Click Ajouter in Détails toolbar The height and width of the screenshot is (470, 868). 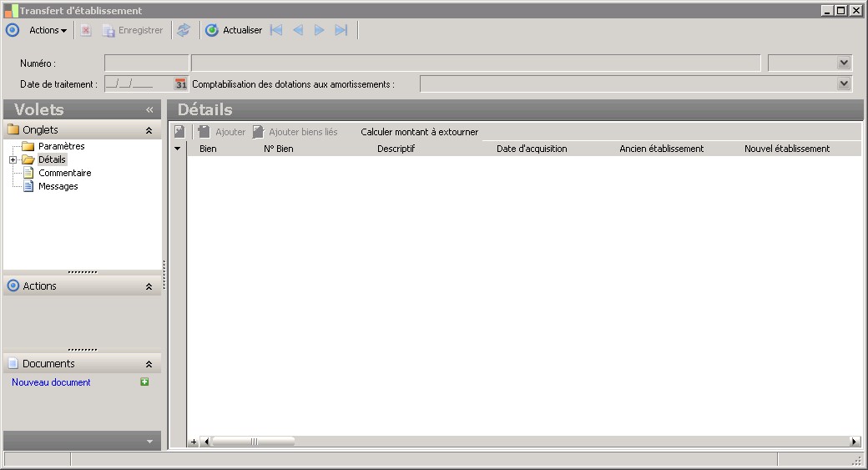(222, 132)
